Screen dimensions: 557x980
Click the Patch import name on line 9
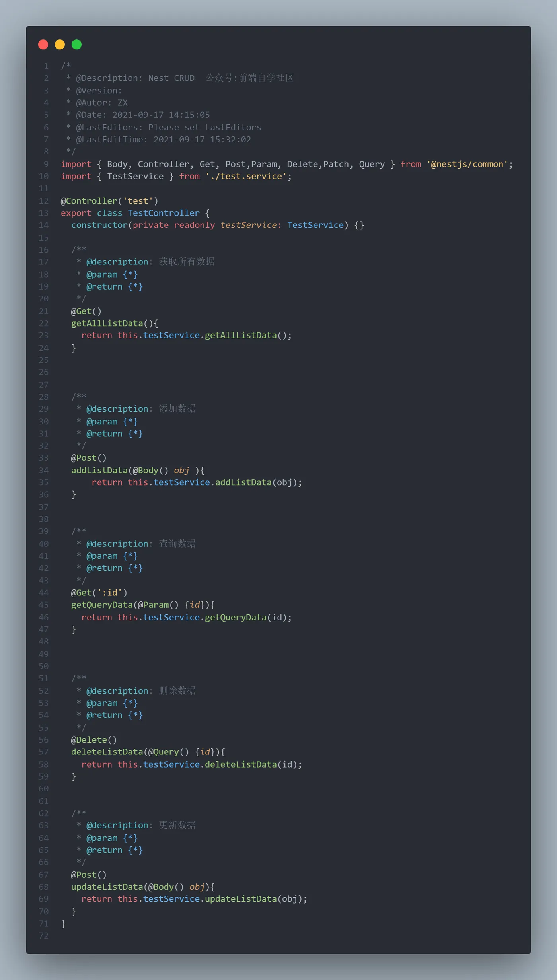(336, 164)
